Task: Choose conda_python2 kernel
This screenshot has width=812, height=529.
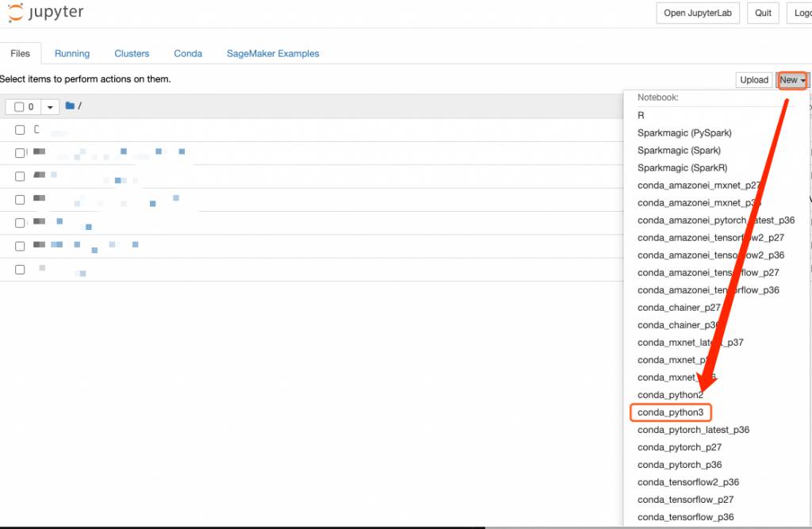Action: click(x=670, y=395)
